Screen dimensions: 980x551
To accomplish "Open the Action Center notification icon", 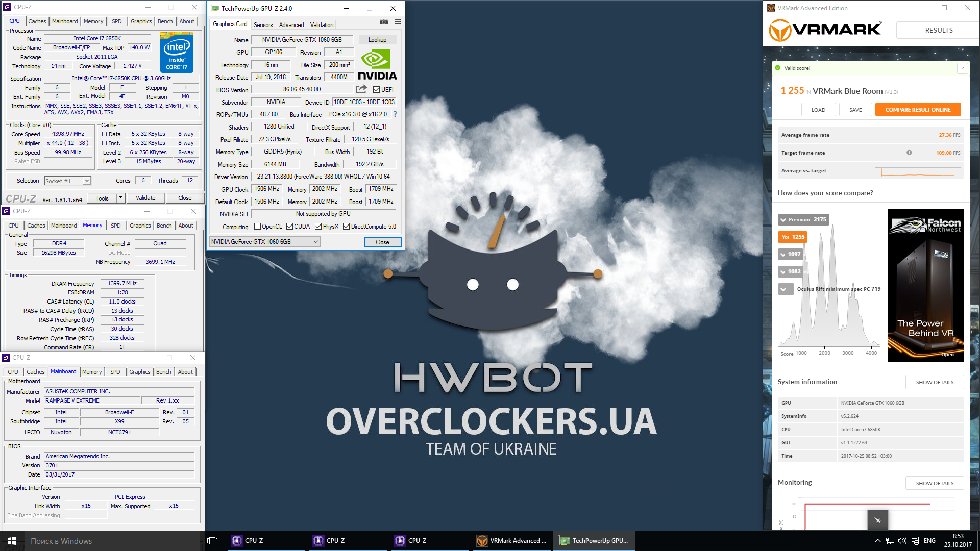I will 915,541.
